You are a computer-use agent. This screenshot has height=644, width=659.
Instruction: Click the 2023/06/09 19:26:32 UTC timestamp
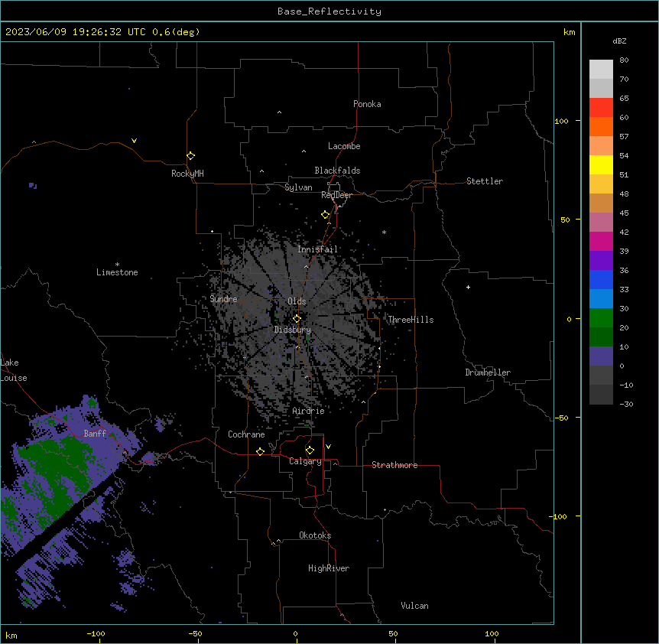tap(75, 32)
